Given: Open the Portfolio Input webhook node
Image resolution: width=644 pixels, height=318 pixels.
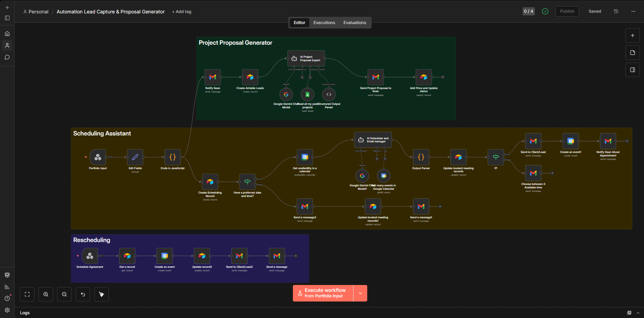Looking at the screenshot, I should 98,157.
